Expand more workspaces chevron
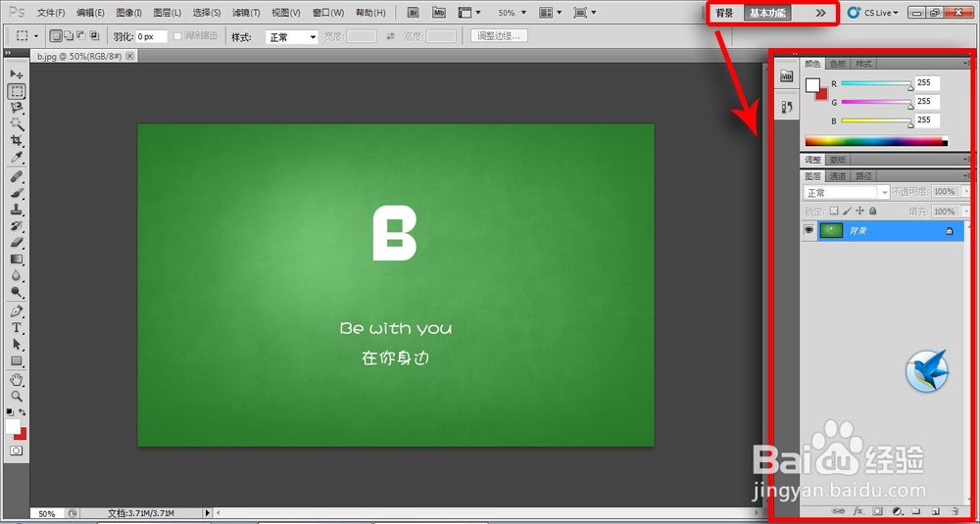Viewport: 980px width, 524px height. (820, 13)
